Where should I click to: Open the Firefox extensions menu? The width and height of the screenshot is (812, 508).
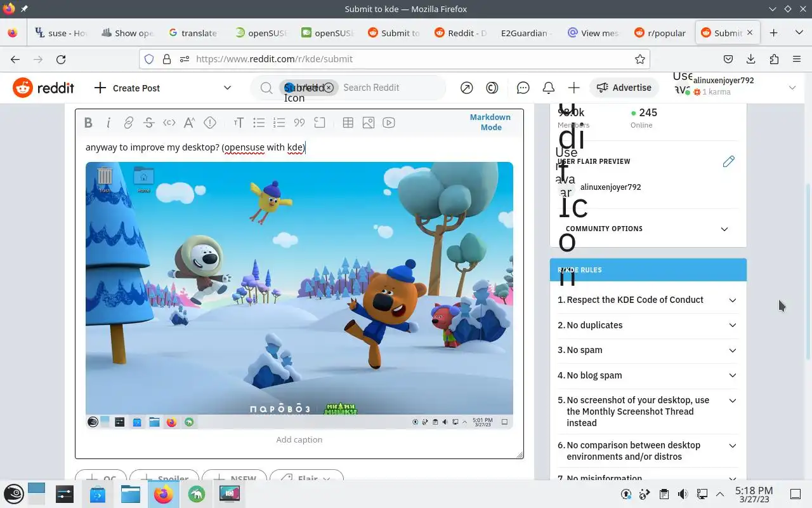pyautogui.click(x=774, y=59)
